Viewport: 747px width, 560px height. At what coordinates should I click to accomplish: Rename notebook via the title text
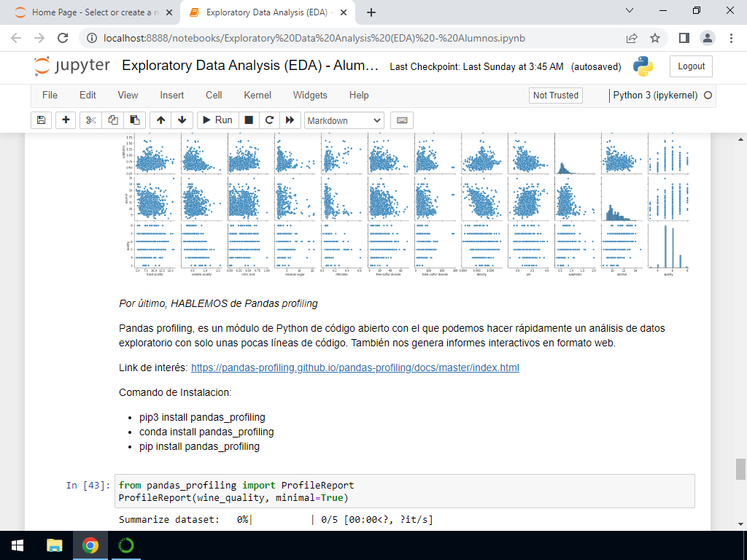pyautogui.click(x=249, y=66)
